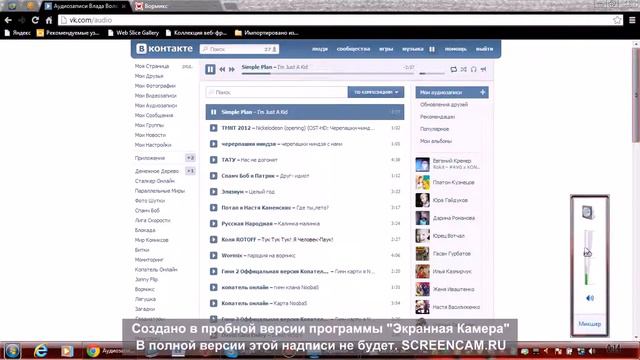Image resolution: width=640 pixels, height=360 pixels.
Task: Open Рекомендации section
Action: point(437,117)
